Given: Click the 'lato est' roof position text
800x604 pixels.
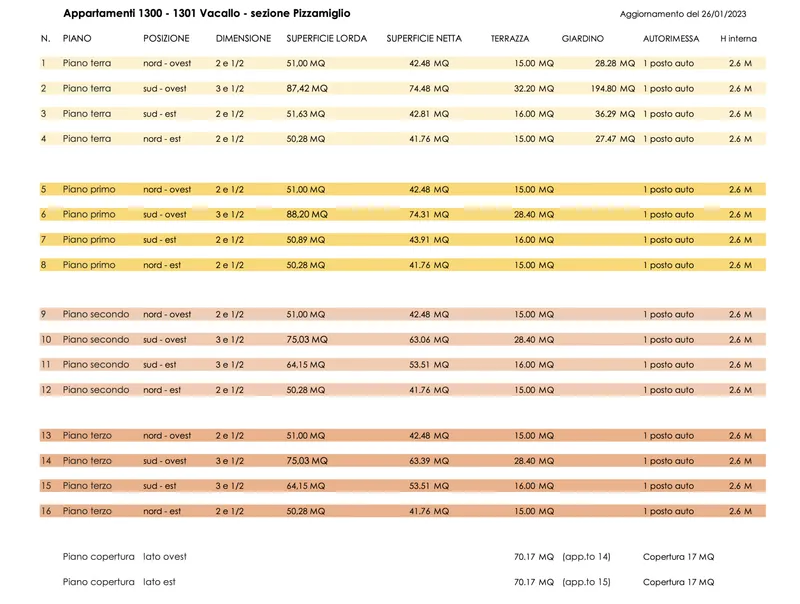Looking at the screenshot, I should [x=159, y=582].
